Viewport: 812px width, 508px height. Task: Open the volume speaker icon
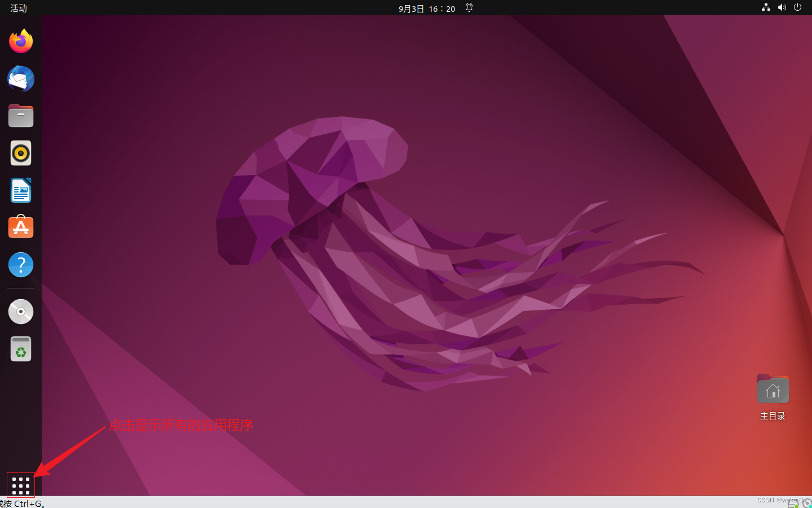(x=782, y=7)
